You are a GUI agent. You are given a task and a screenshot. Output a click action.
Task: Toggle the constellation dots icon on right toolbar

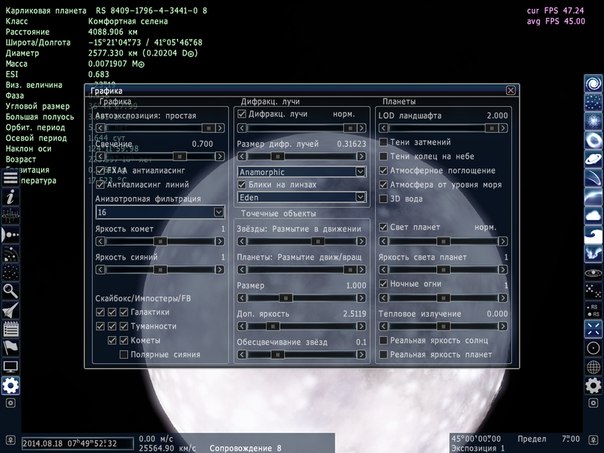[x=593, y=292]
